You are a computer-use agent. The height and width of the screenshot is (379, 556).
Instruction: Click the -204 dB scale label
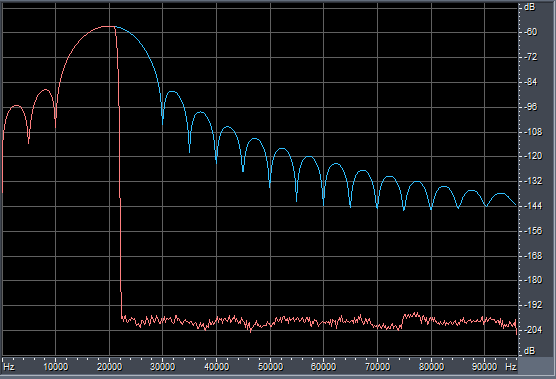[x=533, y=330]
